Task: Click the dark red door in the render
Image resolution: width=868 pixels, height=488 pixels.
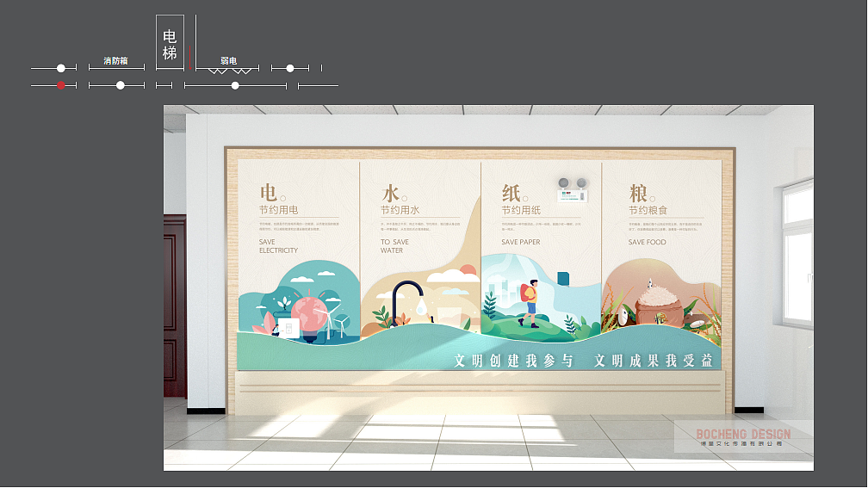Action: pos(175,306)
